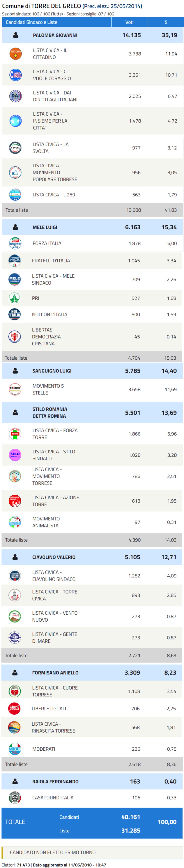Click candidate Ciavolino Valerio name
Screen dimensions: 184x868
[x=54, y=557]
